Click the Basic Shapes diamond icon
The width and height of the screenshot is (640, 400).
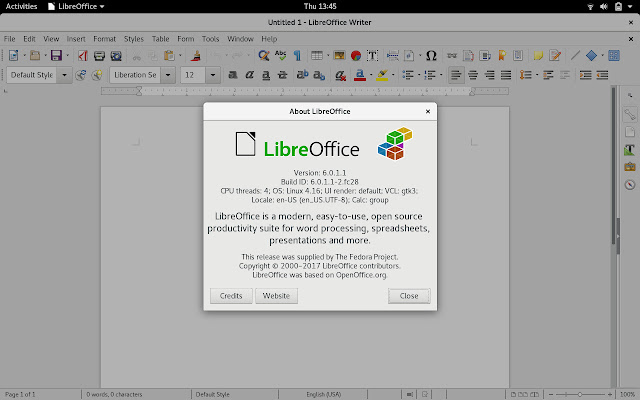591,55
